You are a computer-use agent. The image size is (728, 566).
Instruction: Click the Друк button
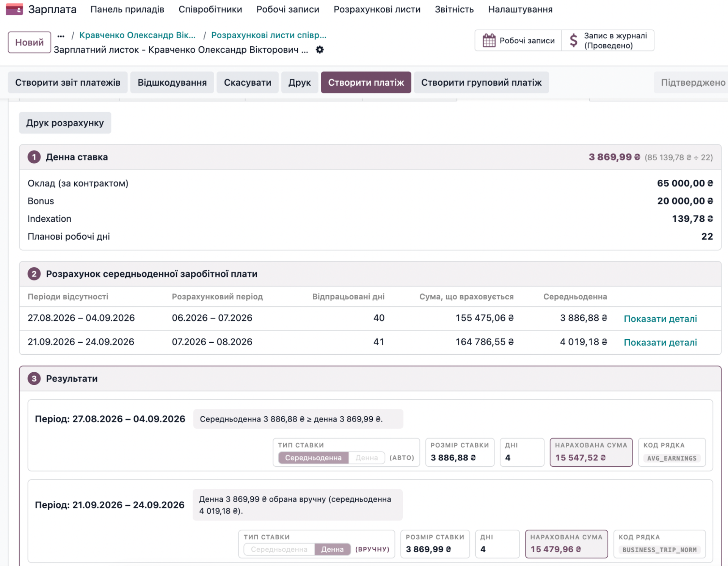(x=300, y=82)
